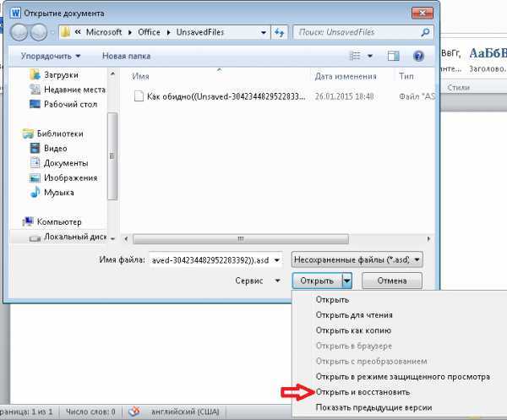Screen dimensions: 507x420
Task: Click Число слов: 0 in Word status bar
Action: coord(90,412)
